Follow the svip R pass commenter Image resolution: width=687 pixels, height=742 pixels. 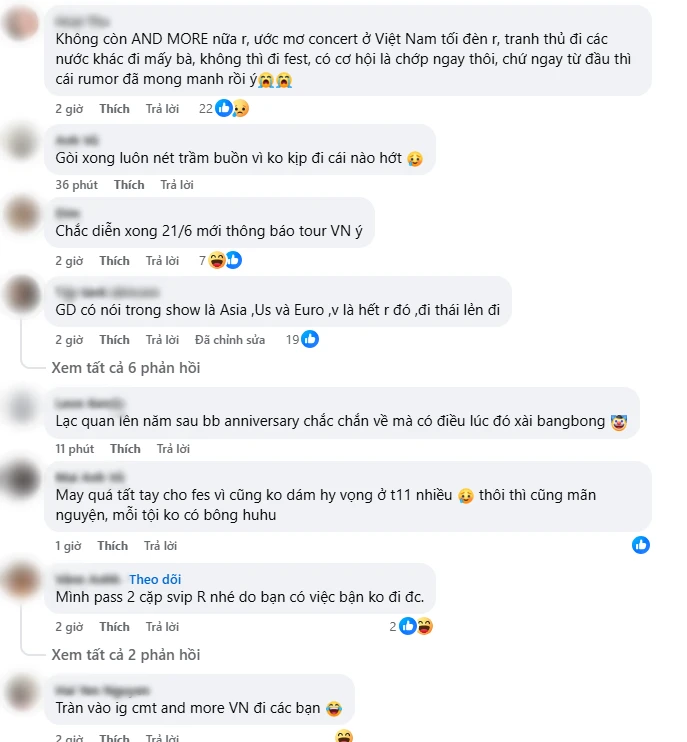(x=155, y=579)
